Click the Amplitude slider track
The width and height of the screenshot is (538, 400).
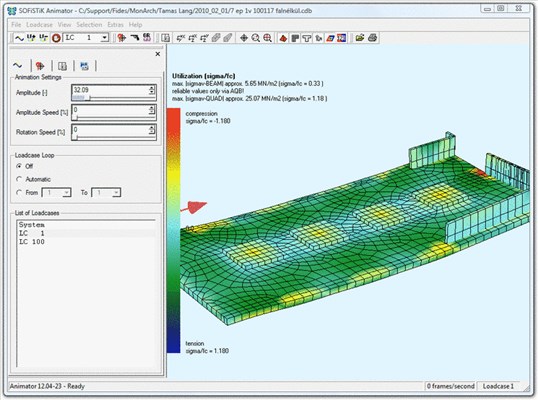[x=114, y=98]
